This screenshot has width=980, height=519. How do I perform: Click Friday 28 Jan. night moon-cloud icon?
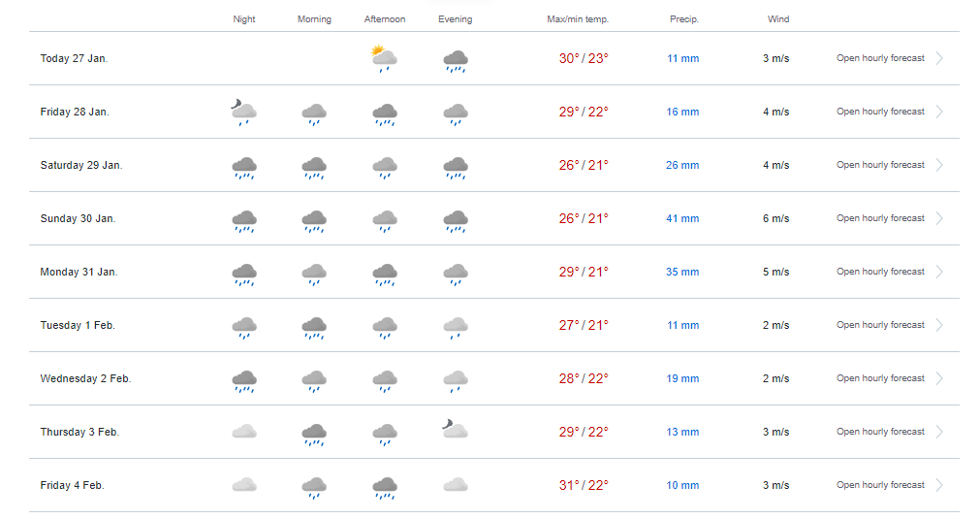(243, 113)
